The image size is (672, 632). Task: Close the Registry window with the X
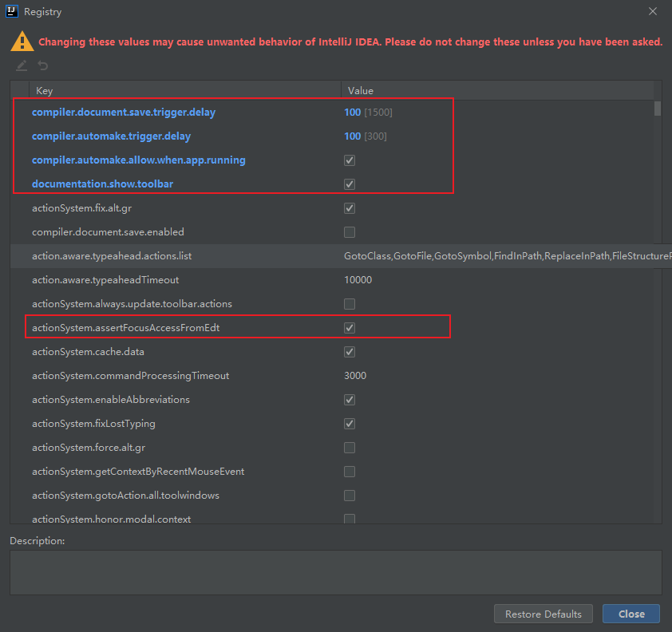point(653,11)
